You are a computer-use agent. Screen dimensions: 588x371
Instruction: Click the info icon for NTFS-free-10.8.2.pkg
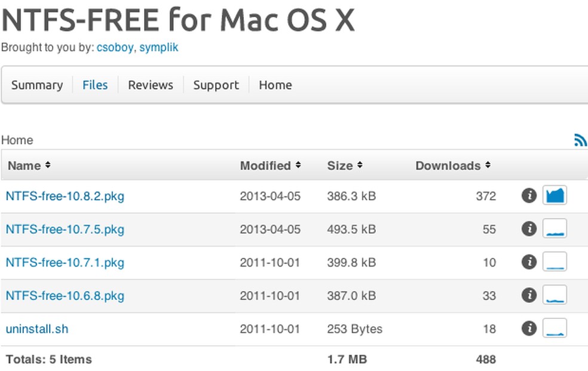[529, 195]
